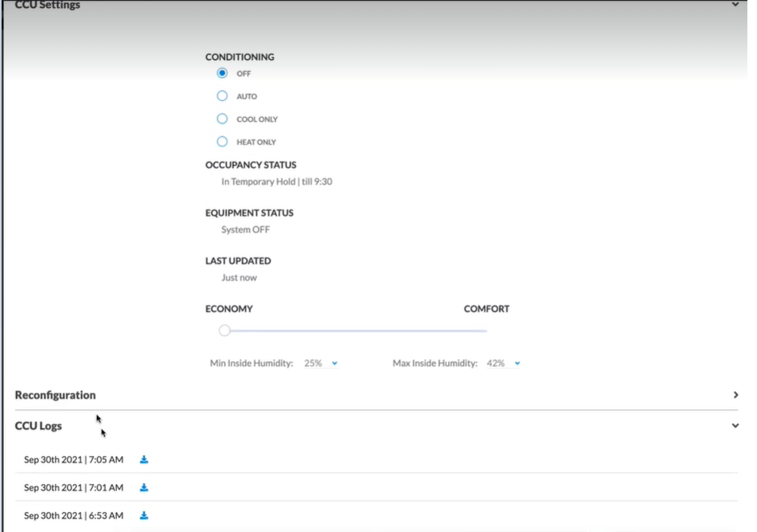Select the OFF conditioning mode
Viewport: 757px width, 532px height.
click(222, 74)
